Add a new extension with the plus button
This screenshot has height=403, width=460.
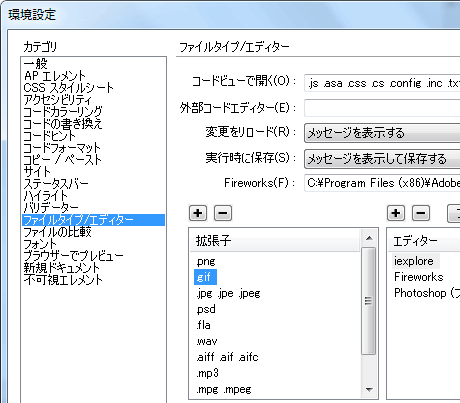(x=198, y=213)
